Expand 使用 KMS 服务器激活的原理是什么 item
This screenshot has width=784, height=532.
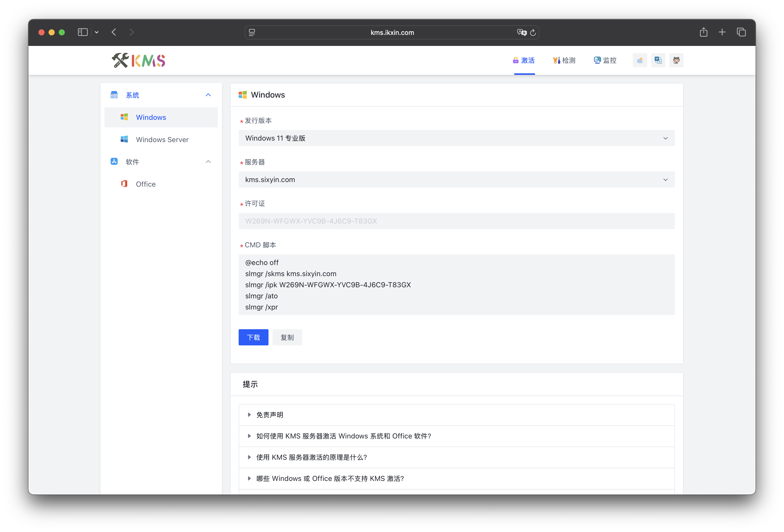(457, 457)
